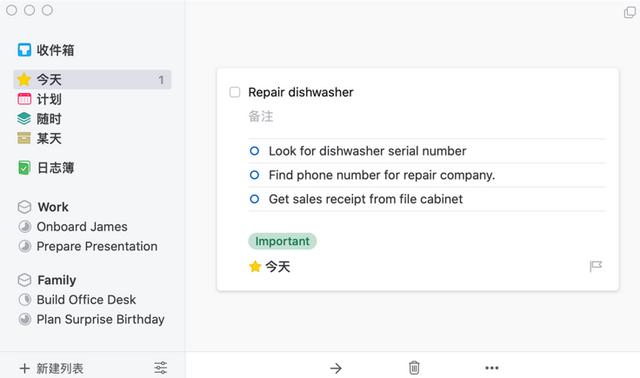Tick Get sales receipt checklist item
Screen dimensions: 640x378
click(x=254, y=199)
